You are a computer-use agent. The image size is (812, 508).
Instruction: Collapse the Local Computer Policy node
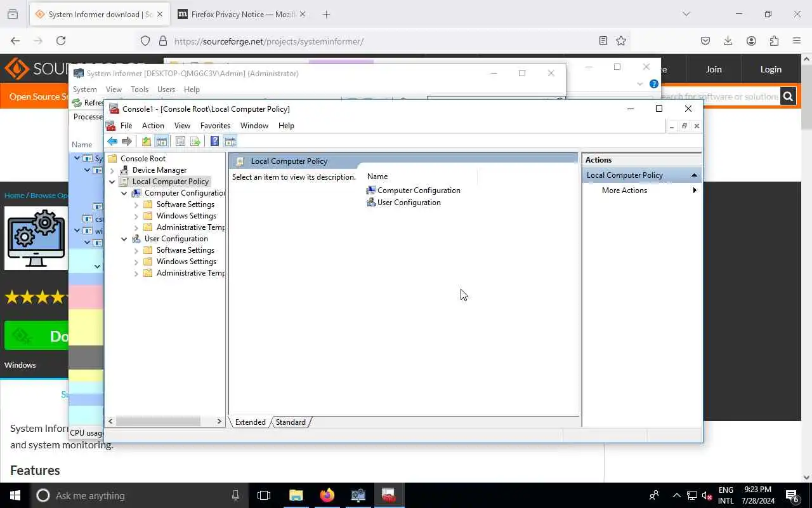(x=112, y=182)
